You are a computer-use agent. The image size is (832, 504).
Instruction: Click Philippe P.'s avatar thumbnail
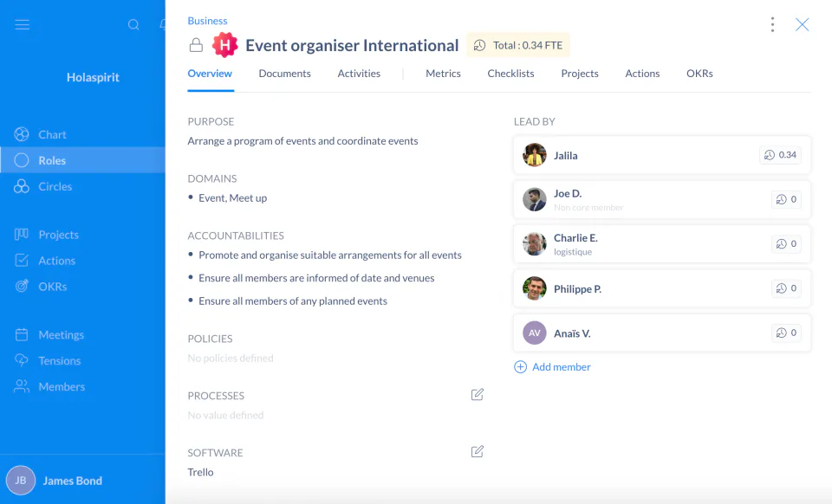pyautogui.click(x=535, y=288)
